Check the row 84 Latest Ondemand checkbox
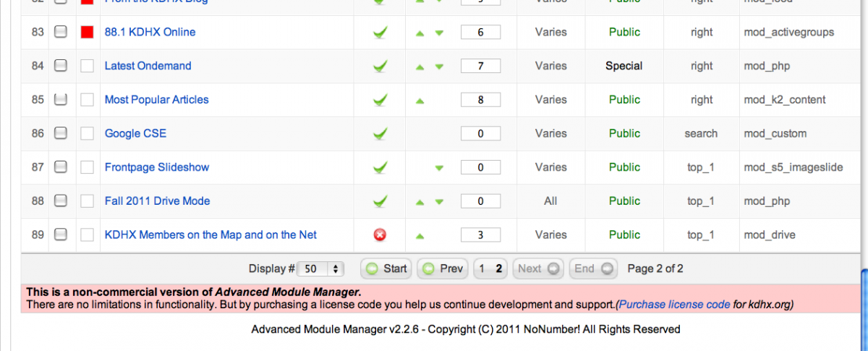 [61, 66]
